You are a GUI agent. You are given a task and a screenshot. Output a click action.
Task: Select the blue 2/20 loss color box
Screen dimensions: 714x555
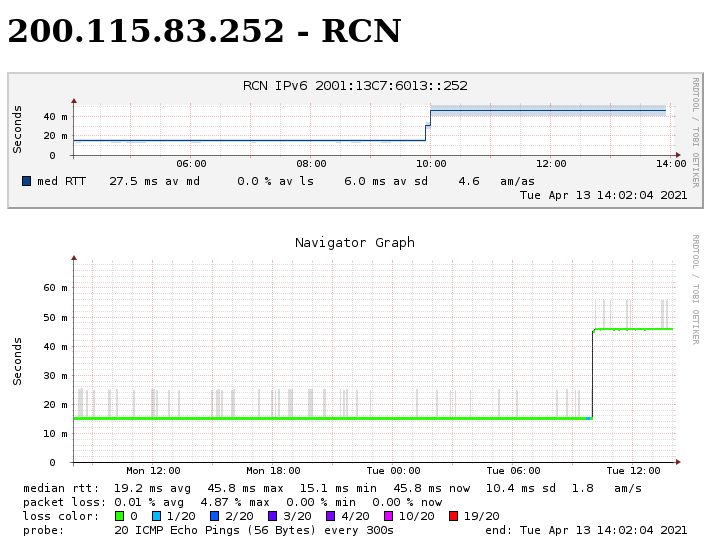(214, 516)
